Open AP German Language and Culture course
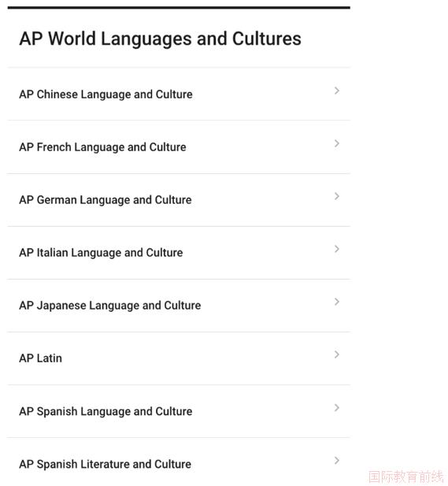 click(x=106, y=200)
